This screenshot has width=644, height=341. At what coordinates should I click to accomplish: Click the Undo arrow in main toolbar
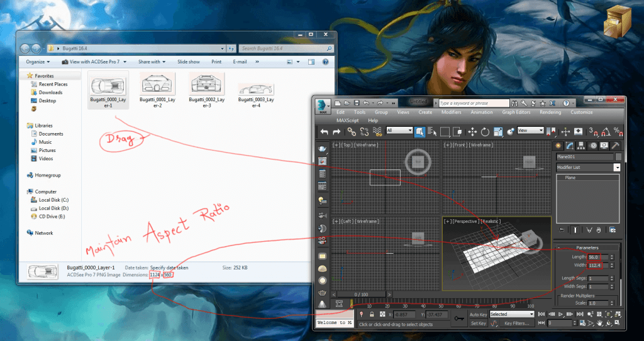[325, 131]
